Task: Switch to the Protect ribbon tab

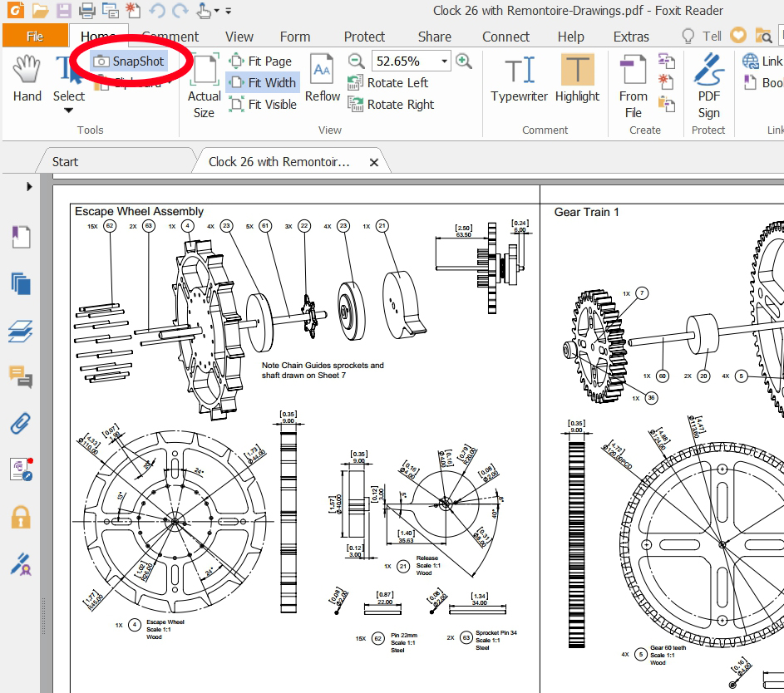Action: (x=364, y=37)
